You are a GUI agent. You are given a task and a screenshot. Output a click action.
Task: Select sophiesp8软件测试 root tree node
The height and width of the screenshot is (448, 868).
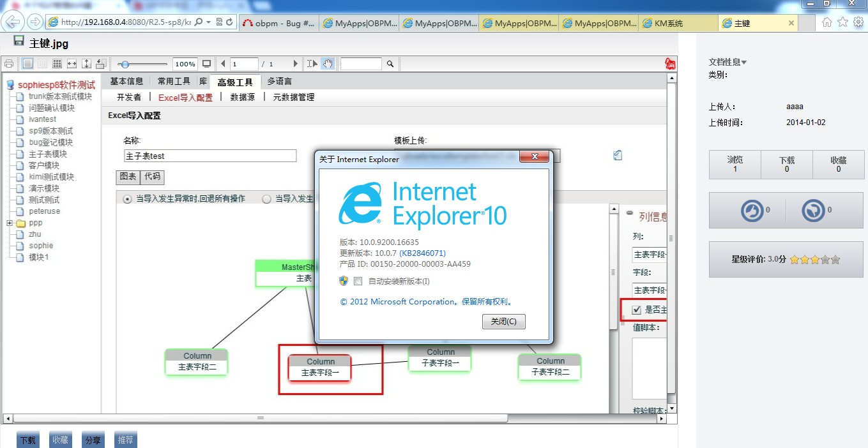pyautogui.click(x=56, y=85)
